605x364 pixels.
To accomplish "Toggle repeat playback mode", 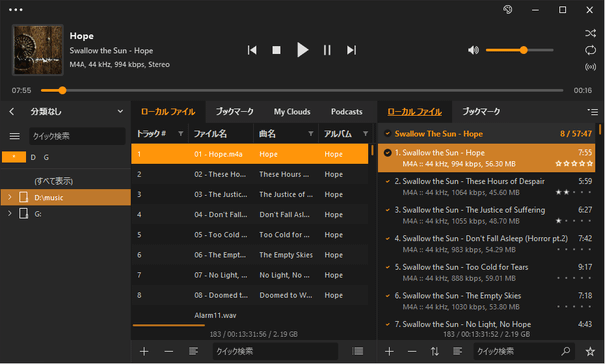I will (590, 50).
